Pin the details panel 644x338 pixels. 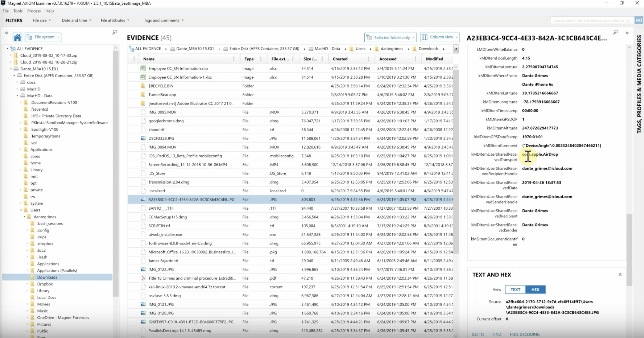[615, 32]
